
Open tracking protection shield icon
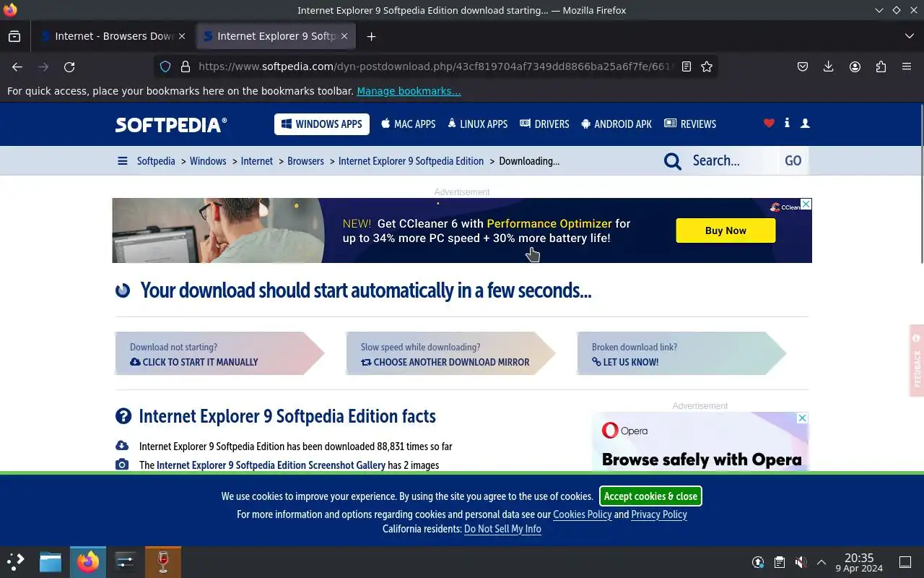point(165,66)
